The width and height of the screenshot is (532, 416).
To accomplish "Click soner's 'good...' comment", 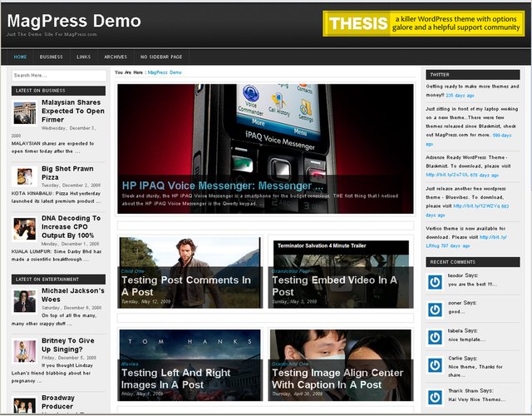I will coord(456,311).
